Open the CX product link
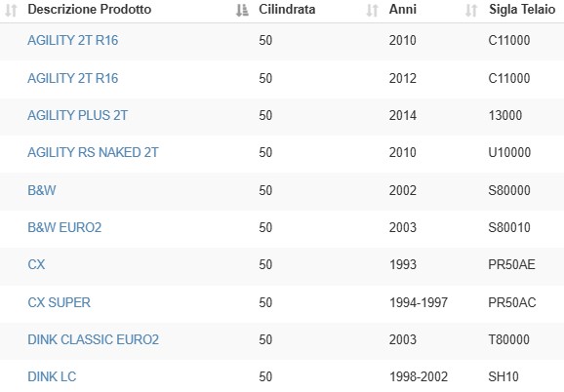 [36, 265]
